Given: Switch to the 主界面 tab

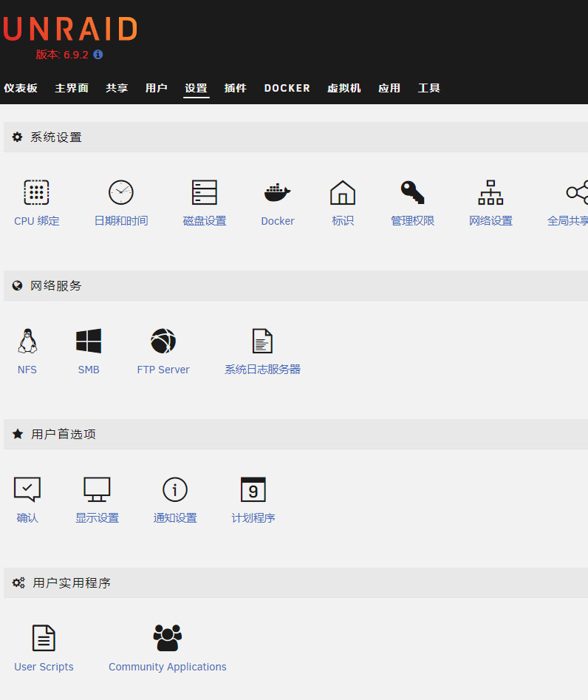Looking at the screenshot, I should pos(72,88).
